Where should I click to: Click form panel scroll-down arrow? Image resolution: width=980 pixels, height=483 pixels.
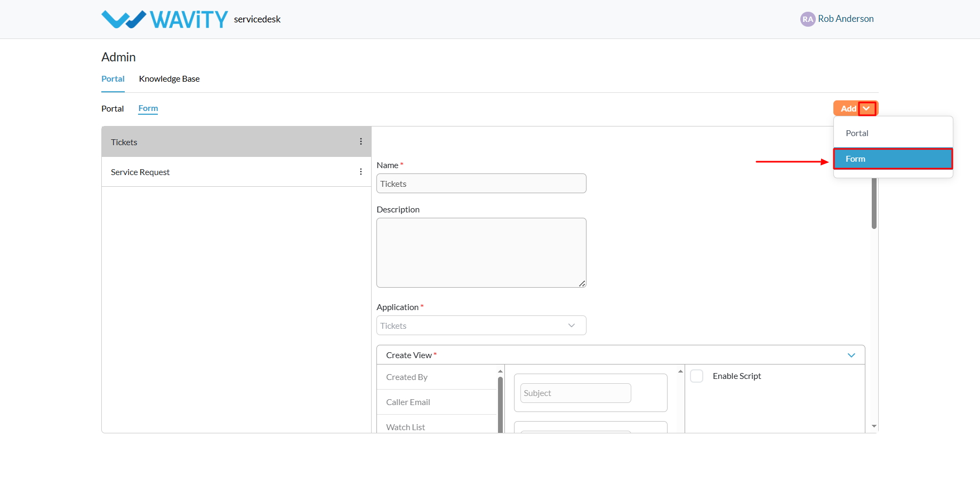coord(874,426)
